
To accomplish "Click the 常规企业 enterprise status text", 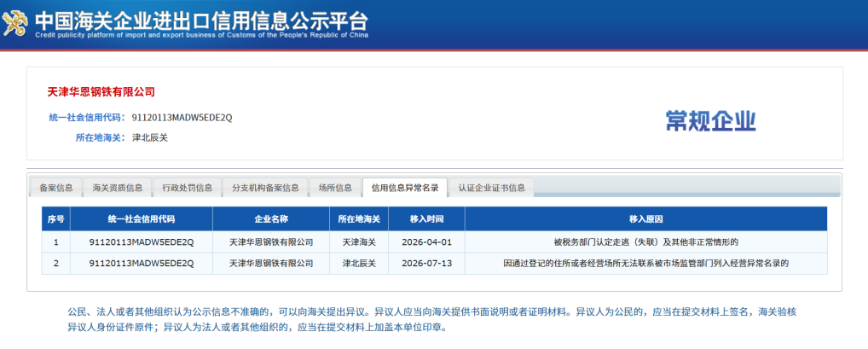I will [x=711, y=121].
